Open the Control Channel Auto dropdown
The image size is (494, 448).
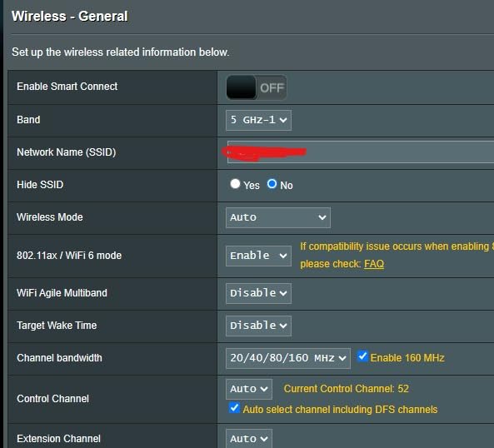tap(249, 389)
